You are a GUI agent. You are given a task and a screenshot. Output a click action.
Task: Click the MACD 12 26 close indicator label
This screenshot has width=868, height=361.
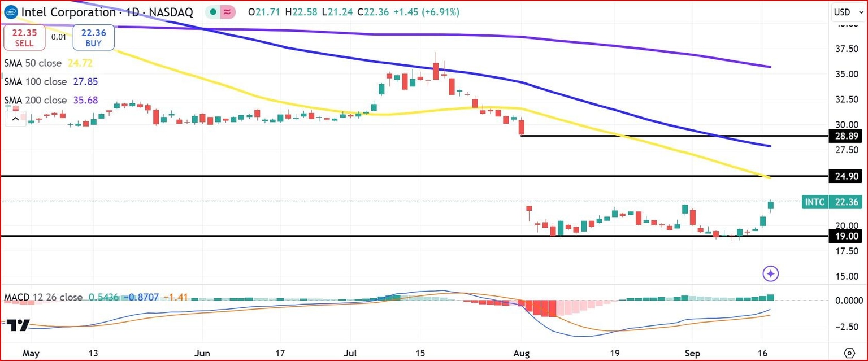(x=44, y=297)
